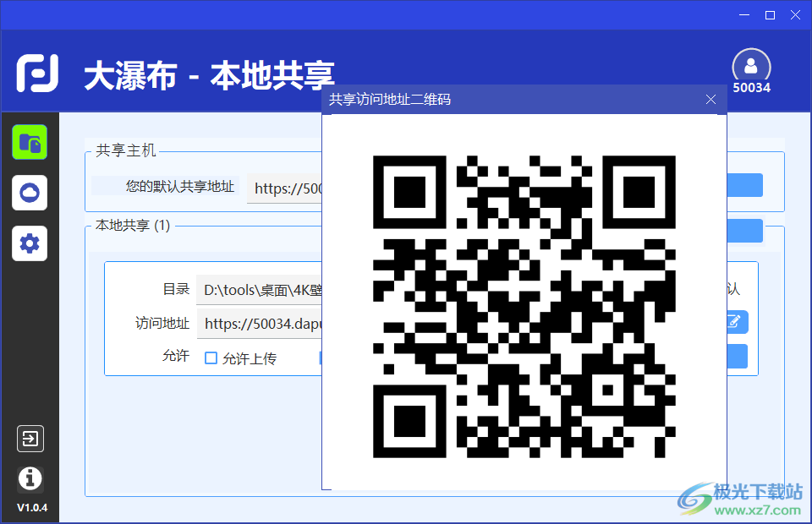Click the blue button beside 本地共享 header
This screenshot has height=524, width=812.
point(744,230)
